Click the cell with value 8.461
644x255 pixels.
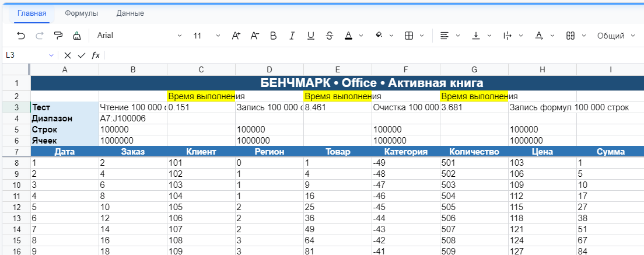point(338,107)
